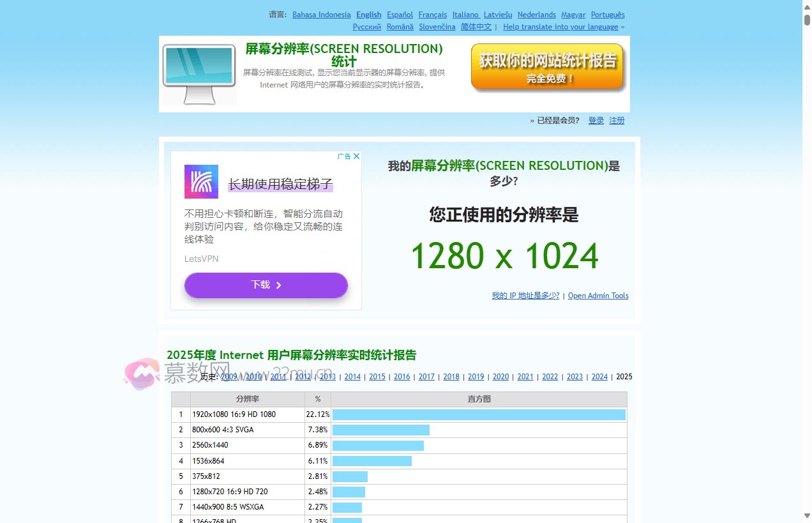The image size is (812, 523).
Task: Switch the site language to English
Action: tap(368, 14)
